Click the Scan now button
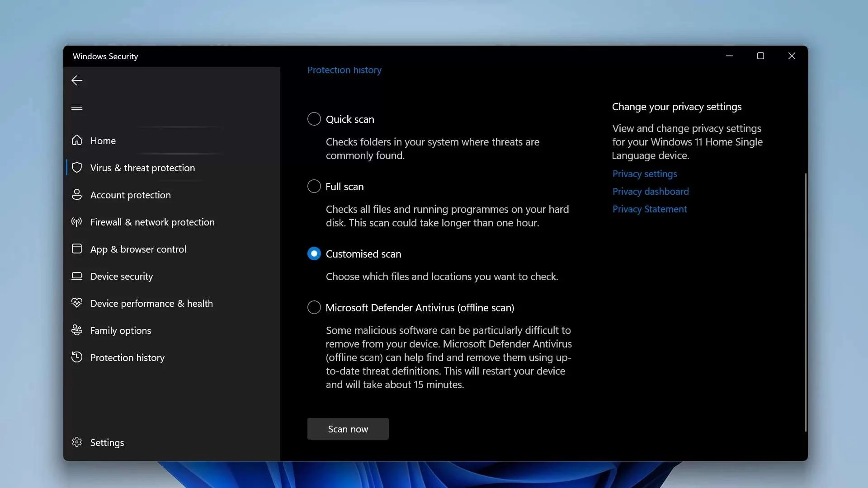 348,429
